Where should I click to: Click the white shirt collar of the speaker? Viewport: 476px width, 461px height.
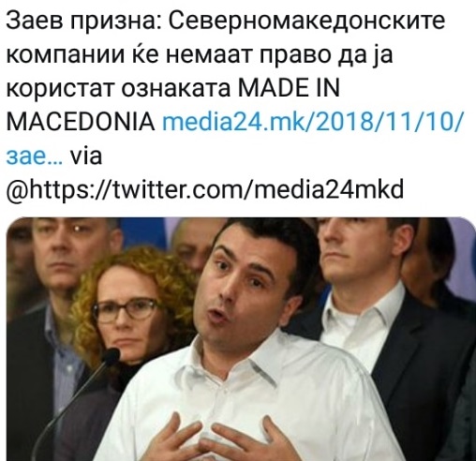pyautogui.click(x=237, y=359)
